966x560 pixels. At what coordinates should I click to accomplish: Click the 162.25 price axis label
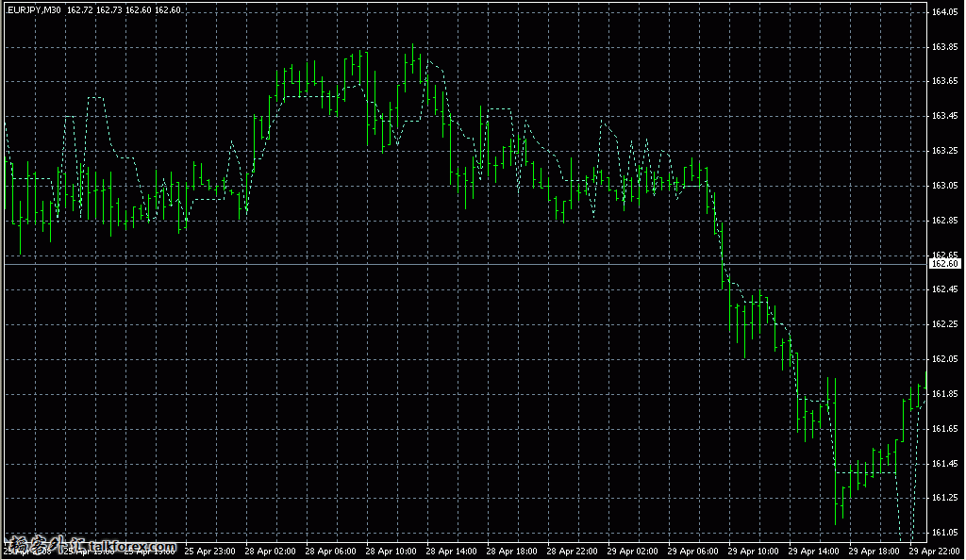(944, 324)
